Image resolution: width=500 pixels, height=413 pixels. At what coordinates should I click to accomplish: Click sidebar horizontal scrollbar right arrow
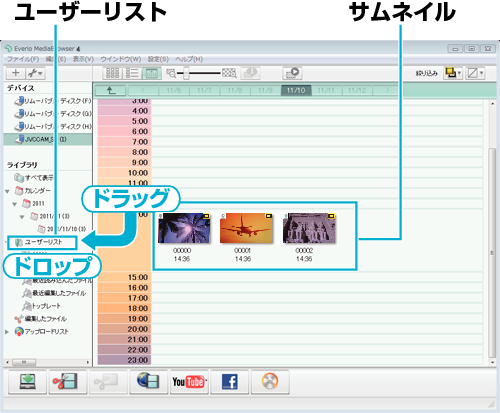pos(88,362)
